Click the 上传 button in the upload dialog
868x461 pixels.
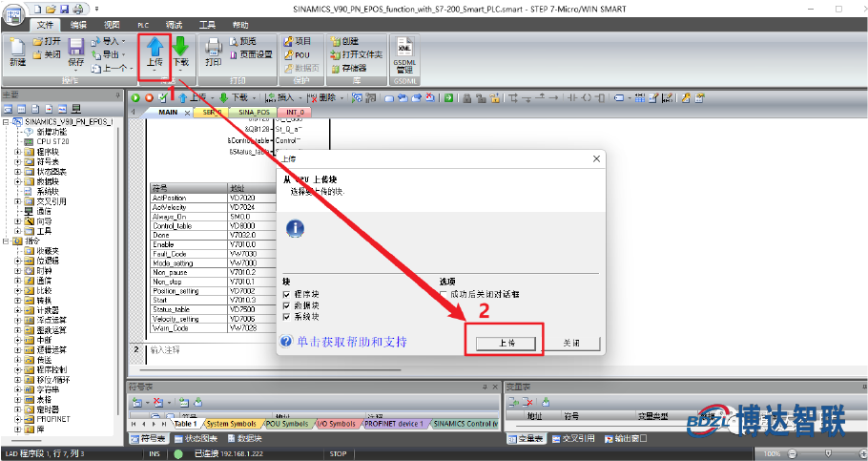click(506, 343)
